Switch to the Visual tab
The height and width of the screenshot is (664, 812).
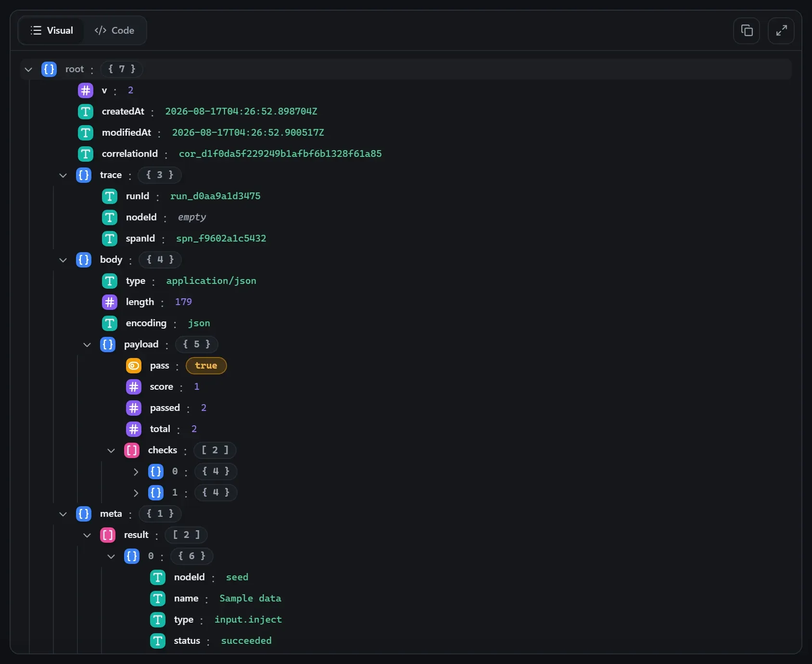(x=51, y=30)
